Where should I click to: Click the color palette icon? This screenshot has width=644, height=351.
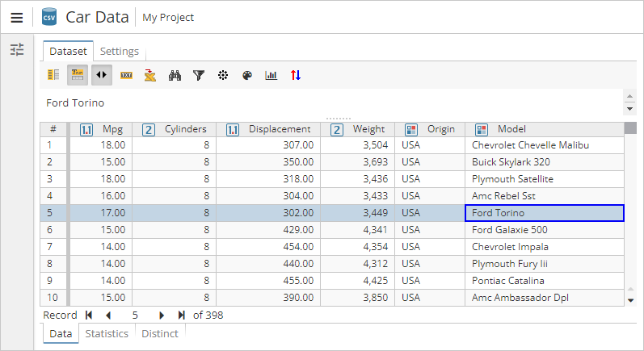point(247,75)
